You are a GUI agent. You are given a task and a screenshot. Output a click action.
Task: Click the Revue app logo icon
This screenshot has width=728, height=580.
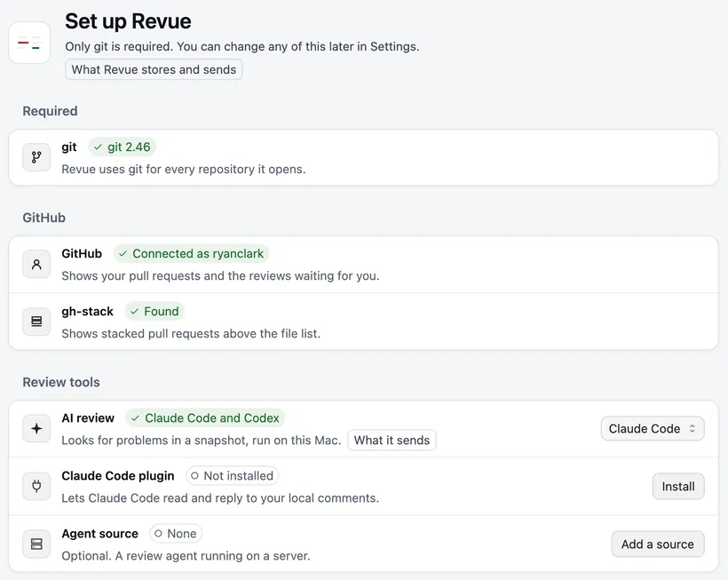[x=29, y=43]
